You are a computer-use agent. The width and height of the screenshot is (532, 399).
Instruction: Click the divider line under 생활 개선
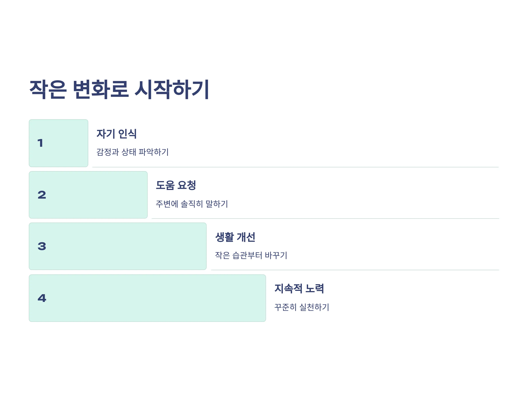coord(355,270)
